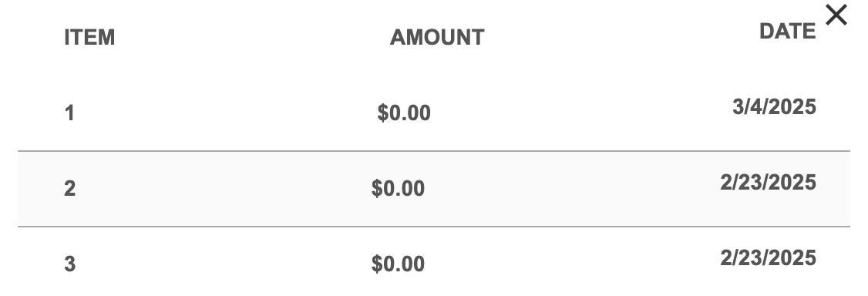
Task: Select item number 3
Action: pyautogui.click(x=69, y=264)
